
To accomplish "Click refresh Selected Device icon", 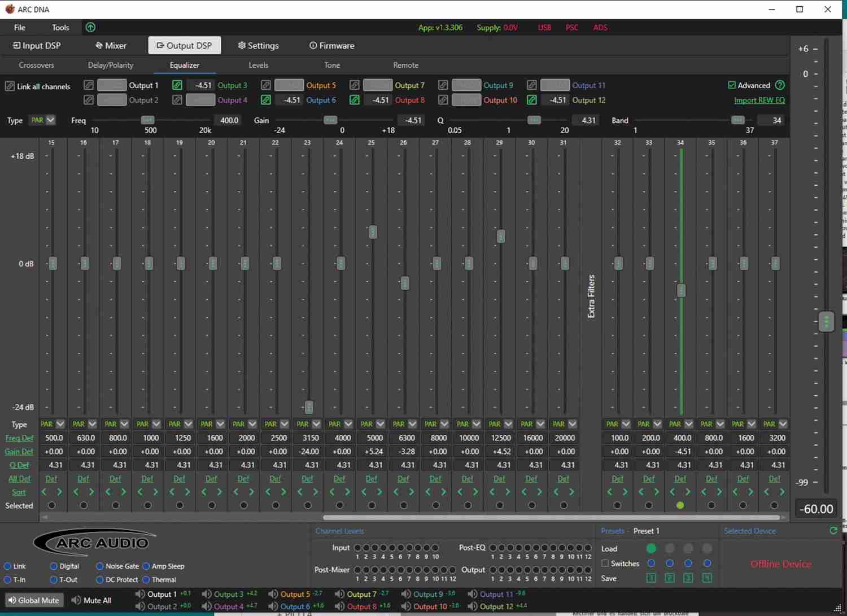I will point(833,531).
